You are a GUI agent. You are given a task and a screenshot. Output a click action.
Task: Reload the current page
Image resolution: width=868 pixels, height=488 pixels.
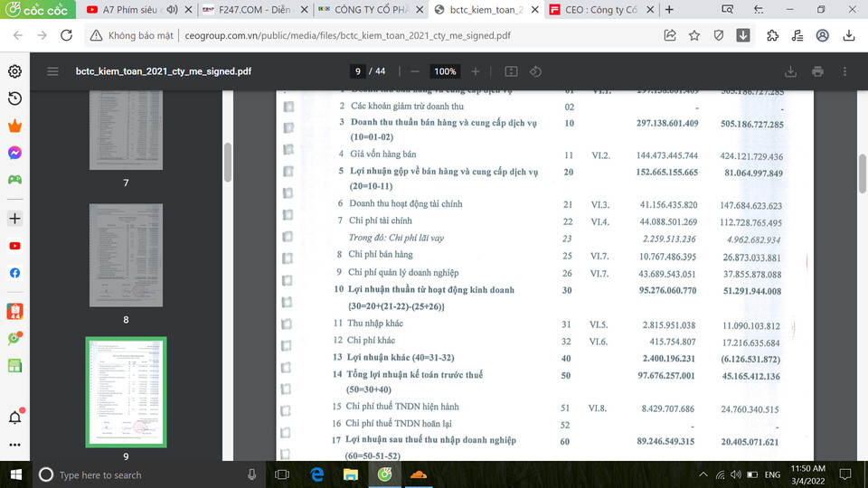pos(66,35)
